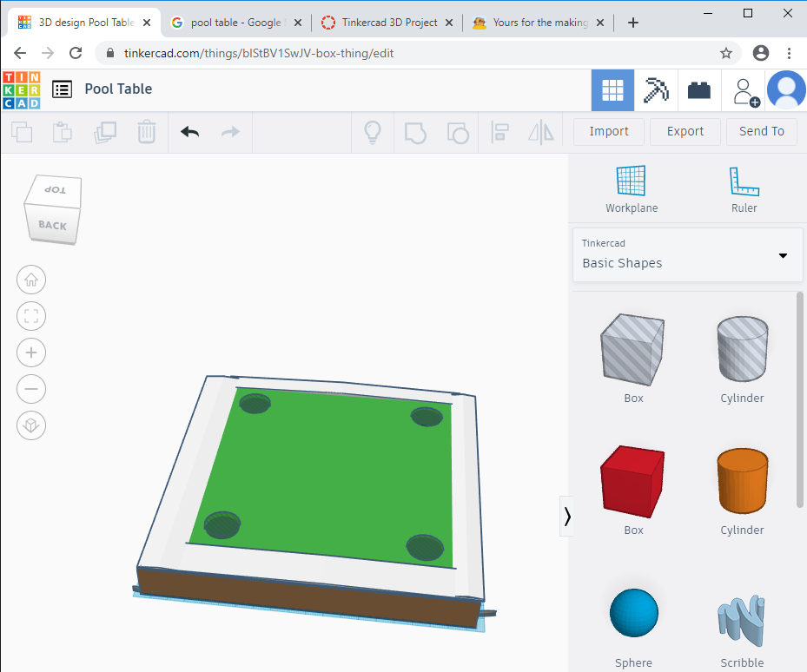Click the Align tool icon
This screenshot has width=807, height=672.
(499, 132)
